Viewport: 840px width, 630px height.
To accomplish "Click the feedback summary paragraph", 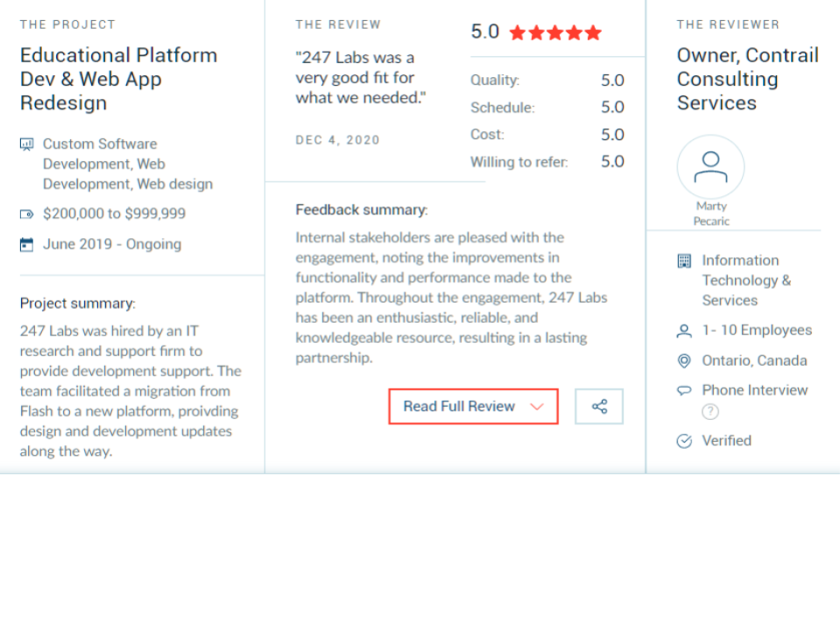I will pos(451,297).
